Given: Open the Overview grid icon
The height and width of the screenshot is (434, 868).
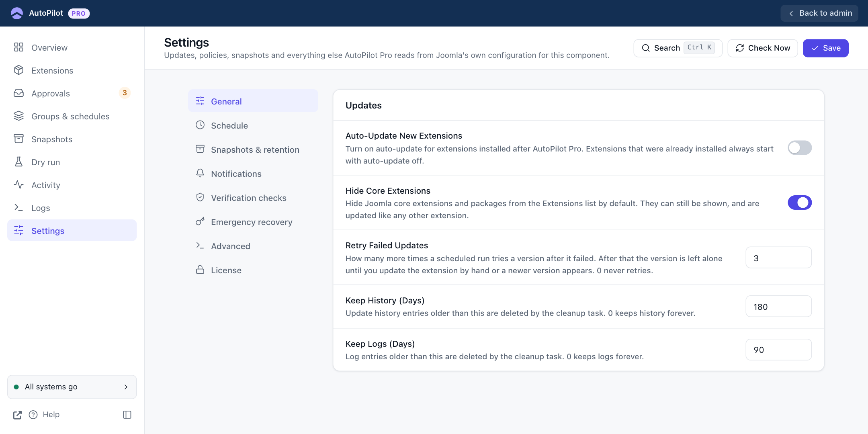Looking at the screenshot, I should 18,47.
